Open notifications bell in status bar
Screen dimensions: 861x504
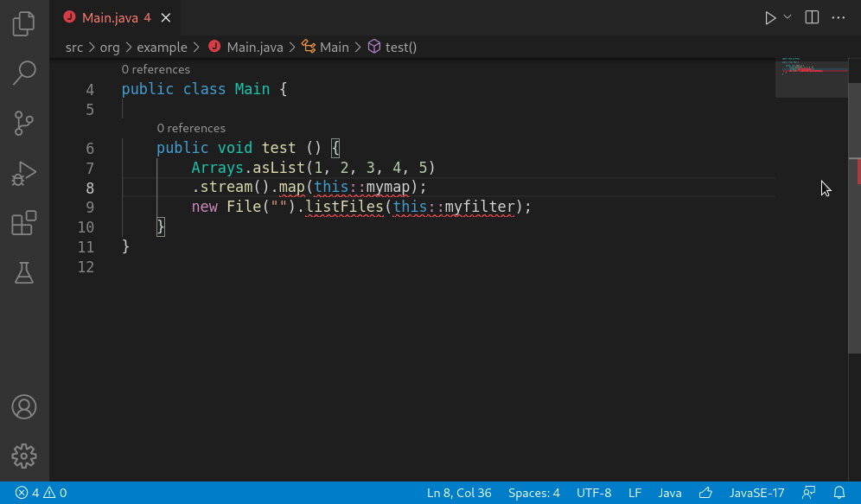(x=839, y=493)
